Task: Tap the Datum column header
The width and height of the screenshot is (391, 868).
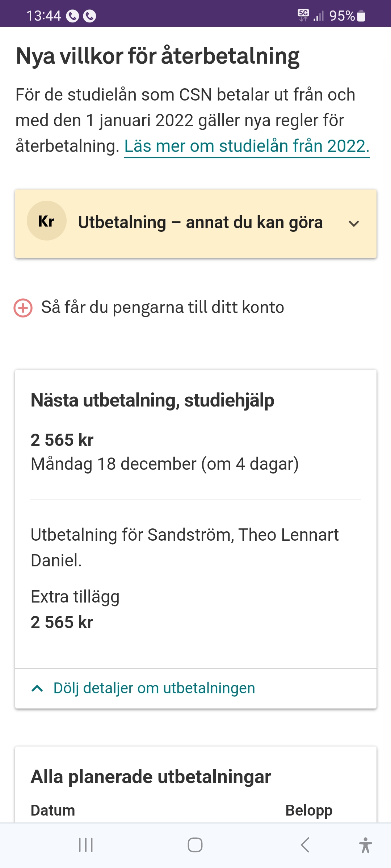Action: pyautogui.click(x=53, y=810)
